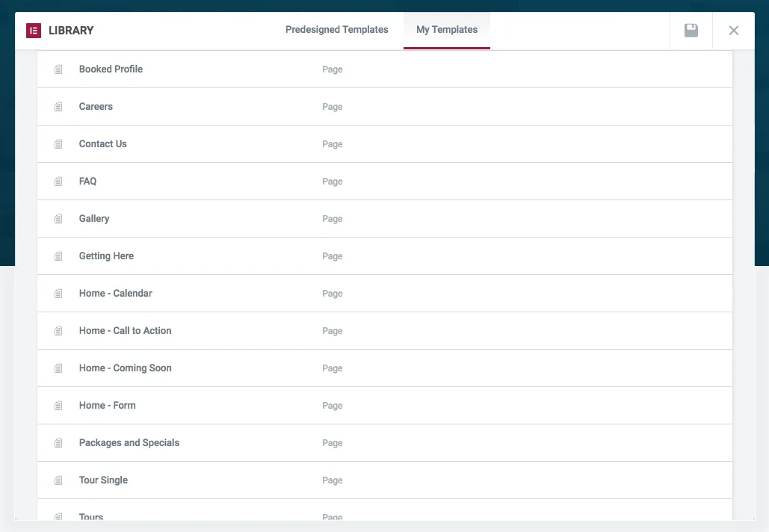This screenshot has width=769, height=532.
Task: Open the Tours template
Action: tap(90, 516)
